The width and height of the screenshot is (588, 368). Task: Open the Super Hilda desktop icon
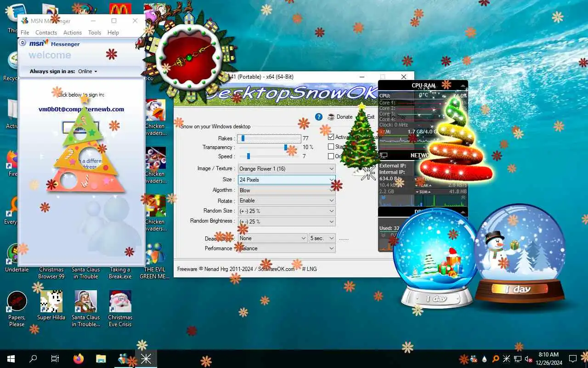[x=51, y=305]
